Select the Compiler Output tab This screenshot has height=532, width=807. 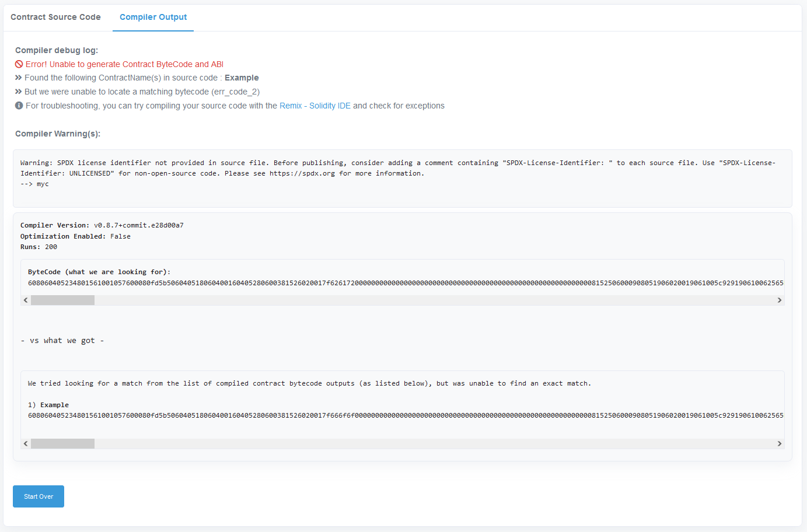click(153, 17)
